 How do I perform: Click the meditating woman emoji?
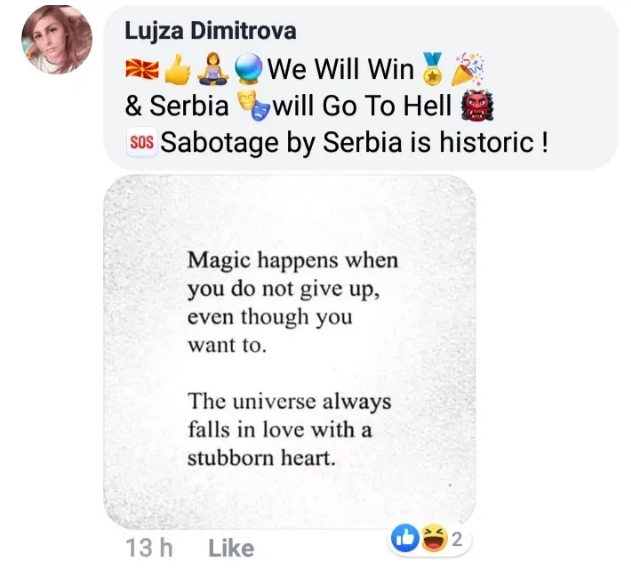pyautogui.click(x=214, y=69)
